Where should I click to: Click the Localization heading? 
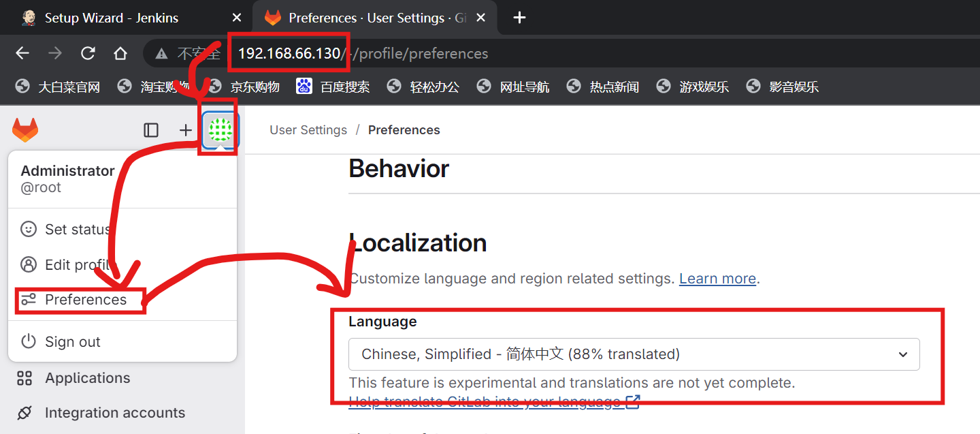tap(418, 243)
